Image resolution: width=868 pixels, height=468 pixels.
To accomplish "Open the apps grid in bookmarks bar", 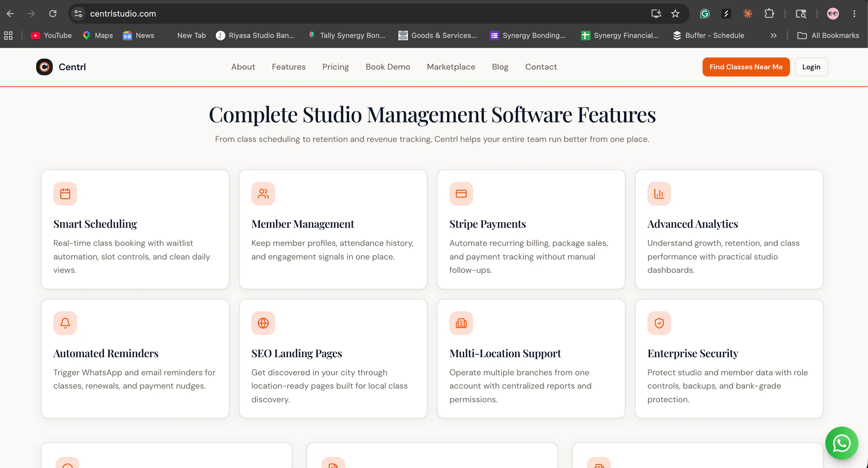I will tap(8, 35).
